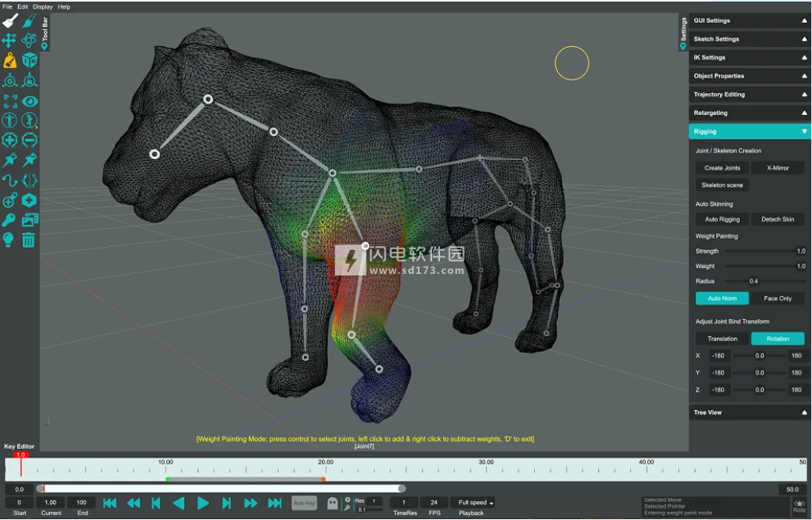Toggle the Auto Norm option
This screenshot has width=812, height=520.
[x=722, y=298]
